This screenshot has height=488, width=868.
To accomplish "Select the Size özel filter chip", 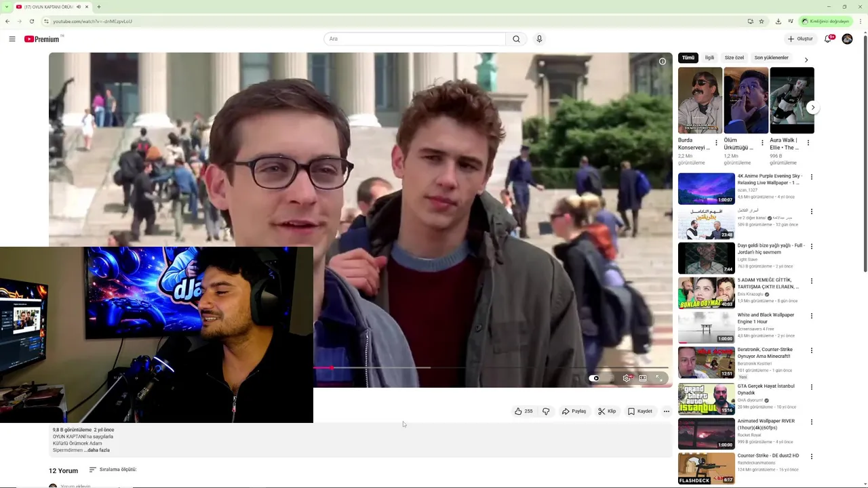I will [x=734, y=58].
